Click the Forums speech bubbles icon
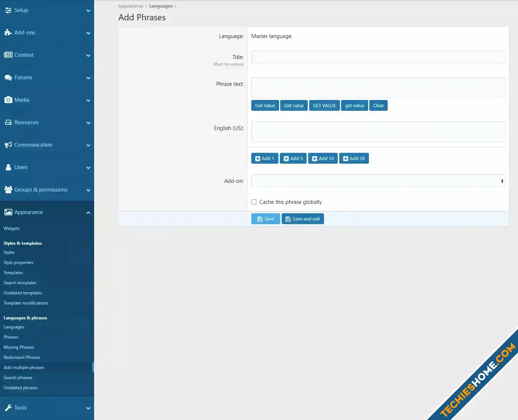518x420 pixels. coord(8,77)
